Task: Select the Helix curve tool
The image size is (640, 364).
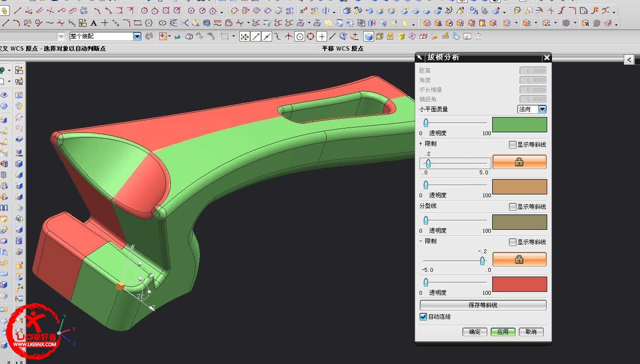Action: pos(207,22)
